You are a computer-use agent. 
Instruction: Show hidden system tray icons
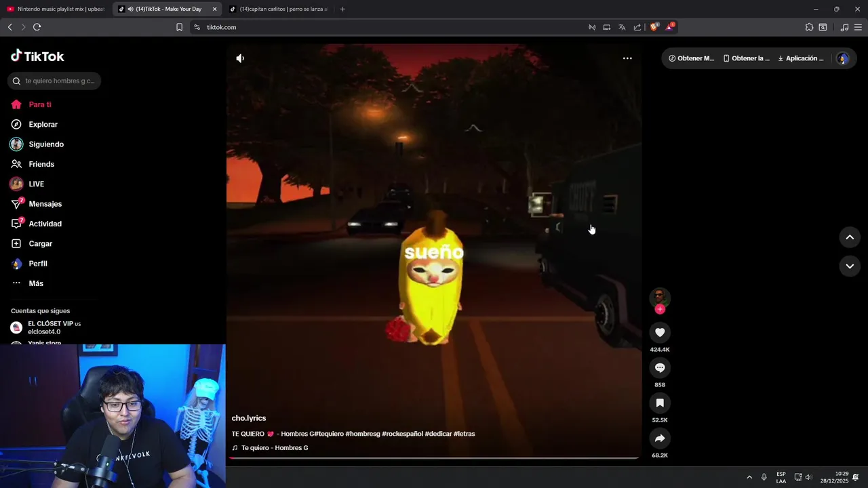[x=749, y=477]
